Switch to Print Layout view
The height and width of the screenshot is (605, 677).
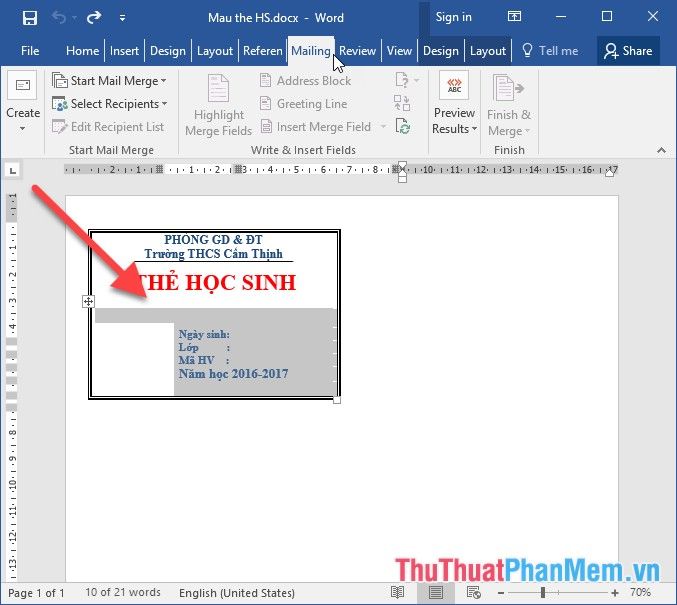436,592
